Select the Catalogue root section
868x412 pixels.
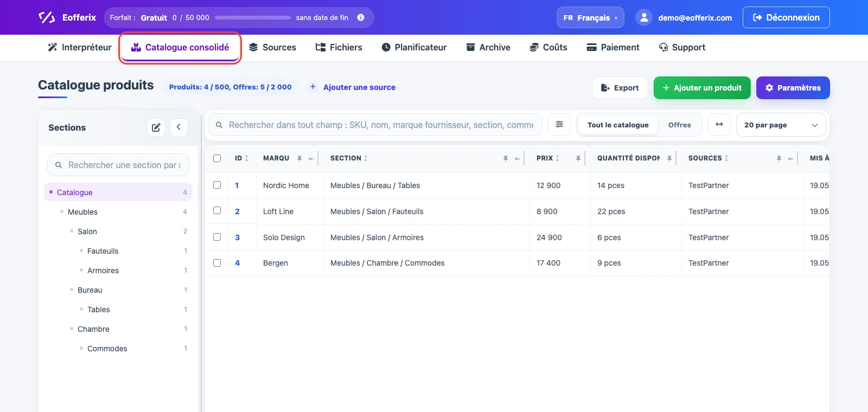click(118, 192)
